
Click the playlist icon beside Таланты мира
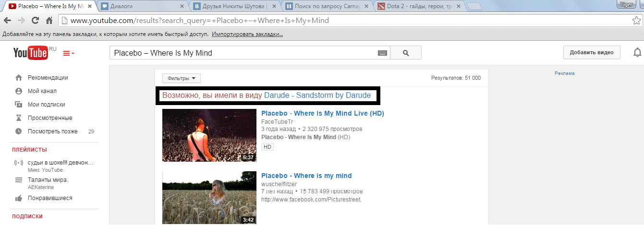pyautogui.click(x=19, y=180)
